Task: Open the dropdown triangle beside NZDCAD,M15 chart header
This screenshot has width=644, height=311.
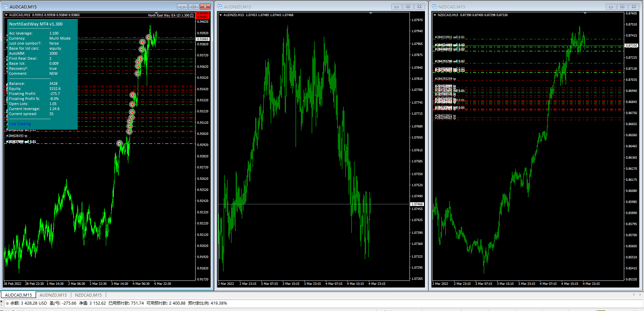Action: point(435,15)
